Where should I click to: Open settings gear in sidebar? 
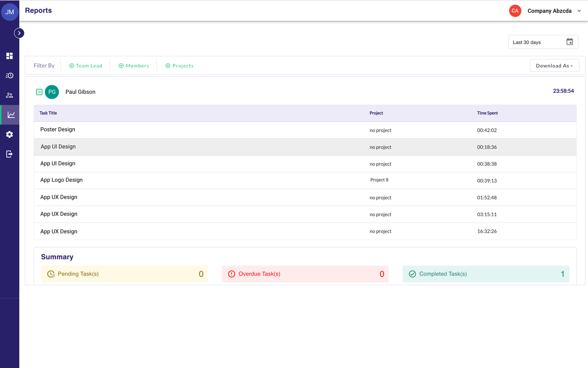point(9,134)
